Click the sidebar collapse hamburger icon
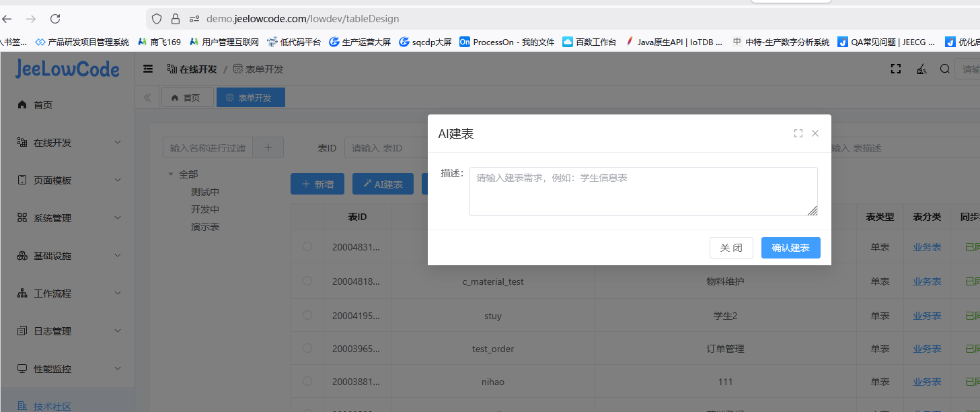The height and width of the screenshot is (412, 980). (149, 69)
